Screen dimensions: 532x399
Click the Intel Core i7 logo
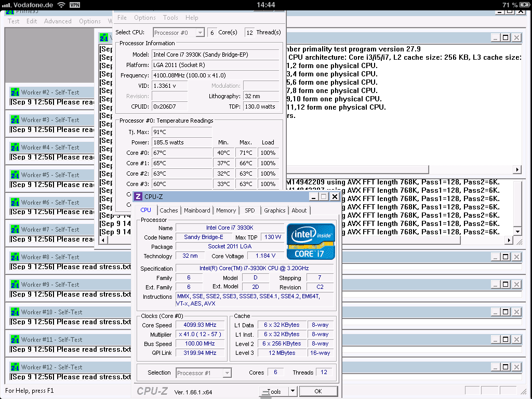click(311, 241)
